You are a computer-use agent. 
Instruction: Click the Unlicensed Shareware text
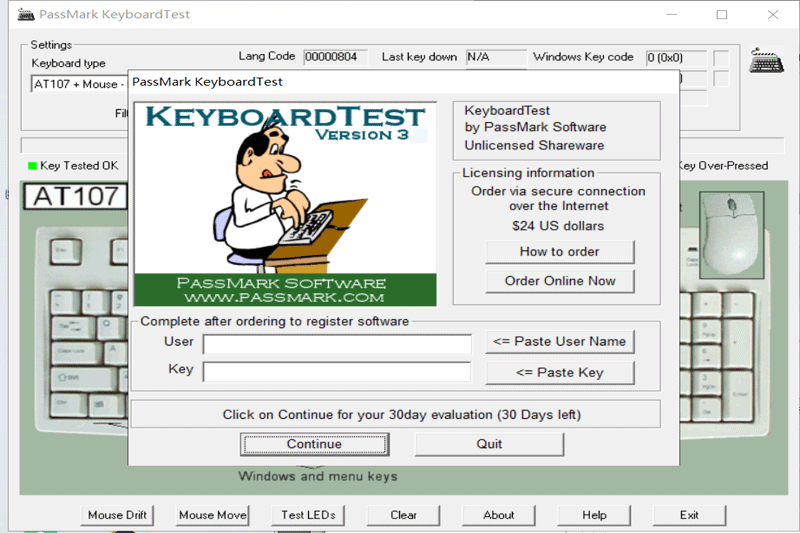click(x=534, y=145)
